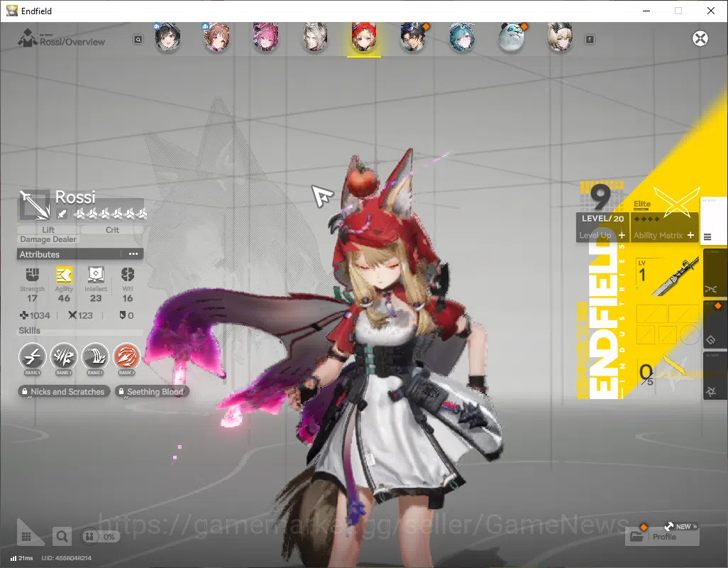Screen dimensions: 728x568
Task: Open the lightning bolt basic attack skill
Action: 33,357
